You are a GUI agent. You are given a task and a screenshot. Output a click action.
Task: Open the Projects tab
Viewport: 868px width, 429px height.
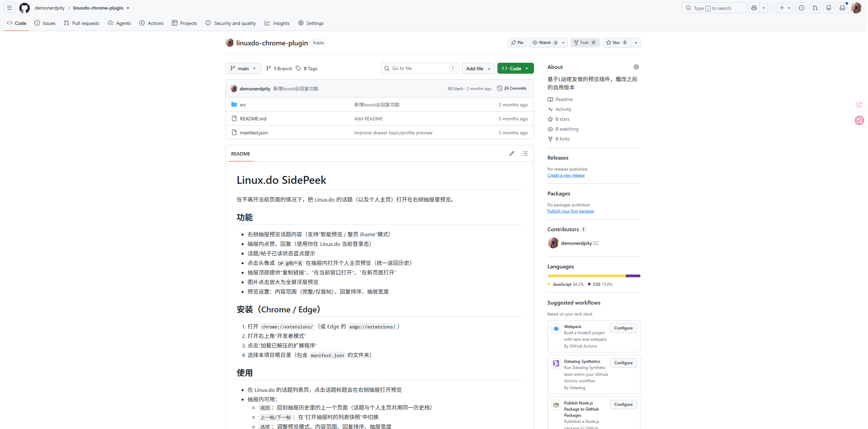tap(185, 23)
